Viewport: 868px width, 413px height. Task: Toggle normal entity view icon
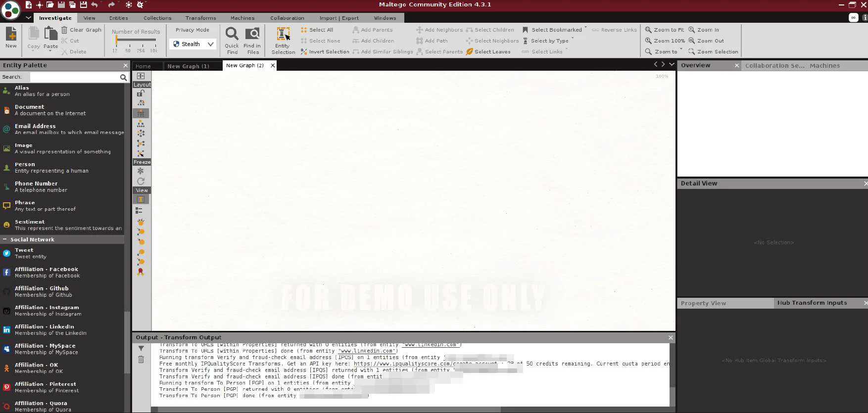pyautogui.click(x=141, y=199)
